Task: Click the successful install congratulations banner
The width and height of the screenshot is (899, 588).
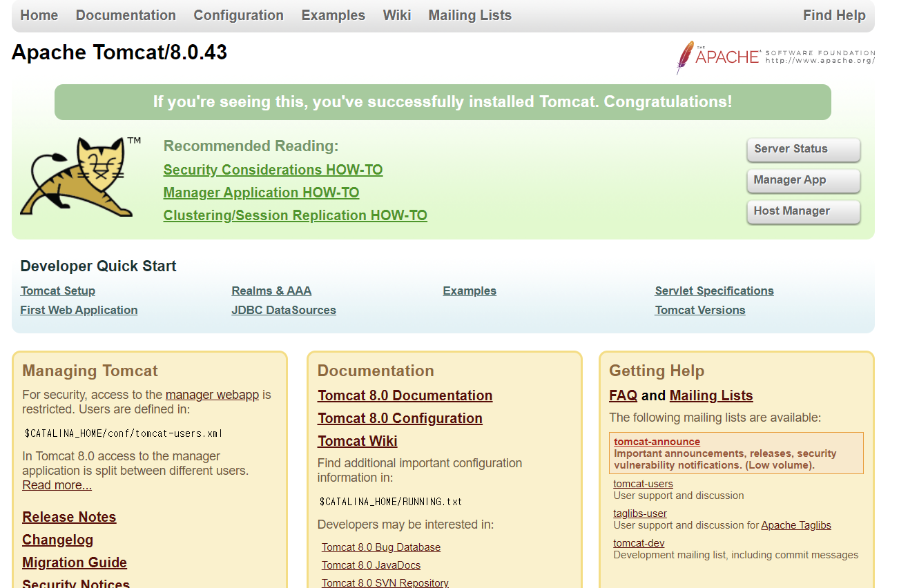Action: (x=443, y=102)
